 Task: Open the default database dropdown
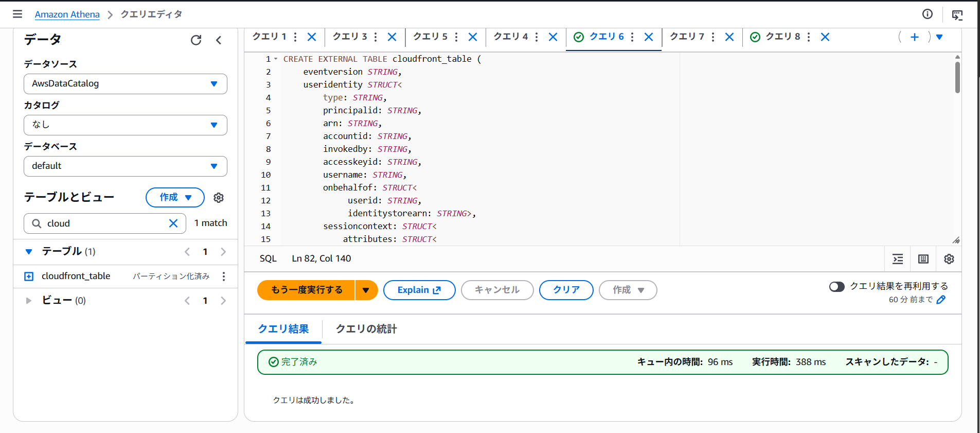click(126, 166)
